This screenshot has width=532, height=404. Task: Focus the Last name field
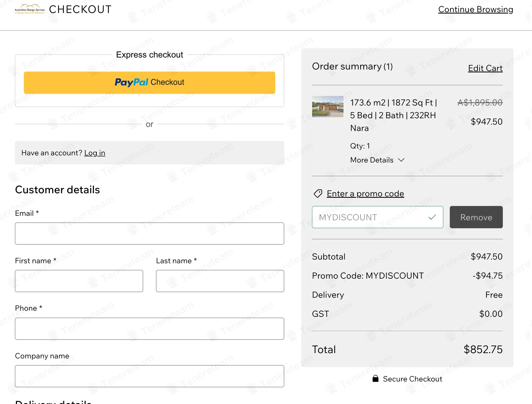click(x=220, y=281)
